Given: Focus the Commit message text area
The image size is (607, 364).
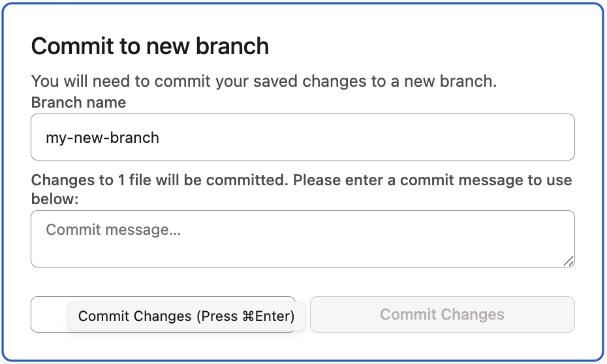Looking at the screenshot, I should pyautogui.click(x=302, y=239).
